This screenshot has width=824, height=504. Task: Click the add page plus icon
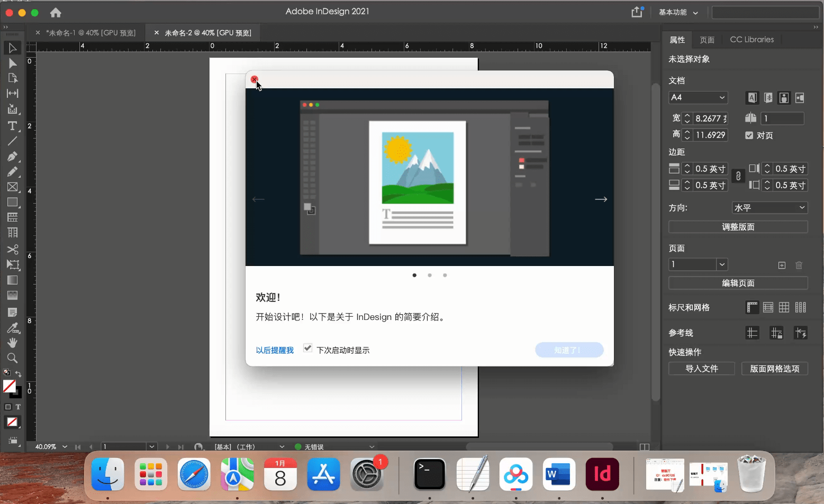pyautogui.click(x=782, y=265)
